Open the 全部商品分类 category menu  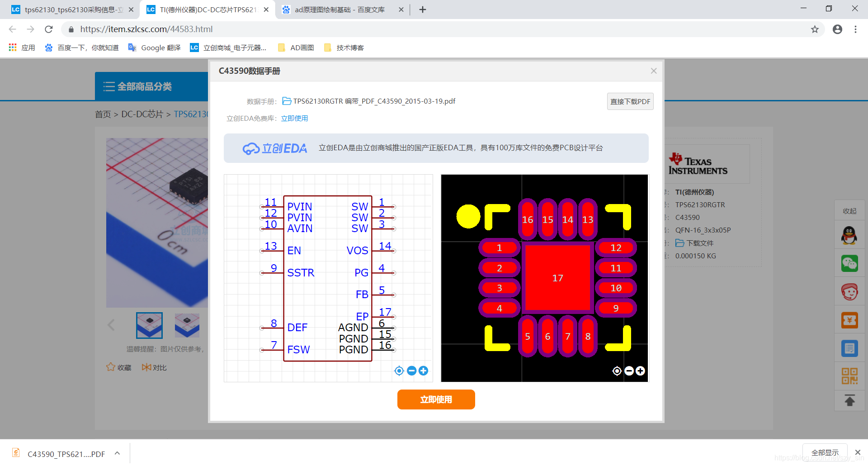(x=151, y=86)
